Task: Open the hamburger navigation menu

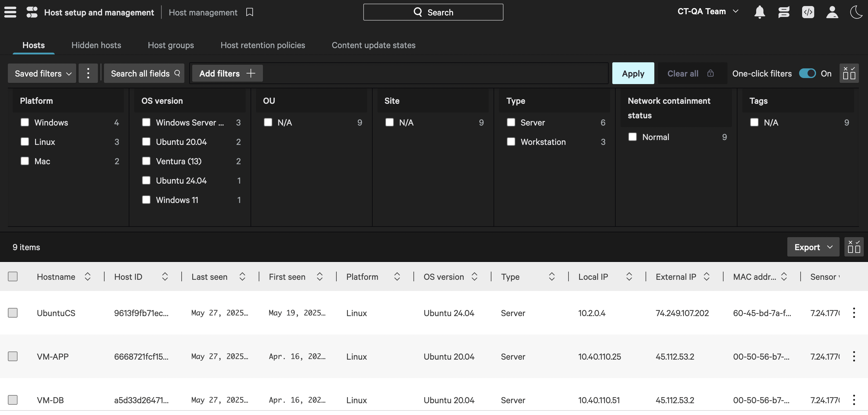Action: point(10,12)
